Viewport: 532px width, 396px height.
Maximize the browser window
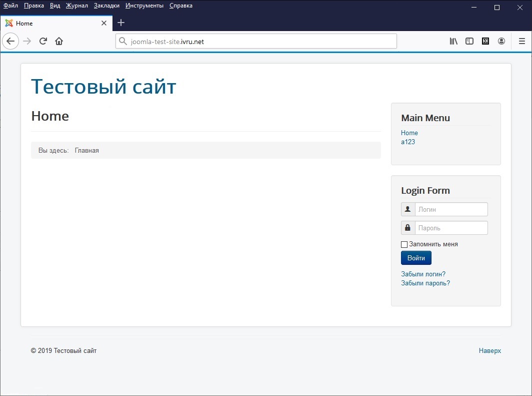496,8
